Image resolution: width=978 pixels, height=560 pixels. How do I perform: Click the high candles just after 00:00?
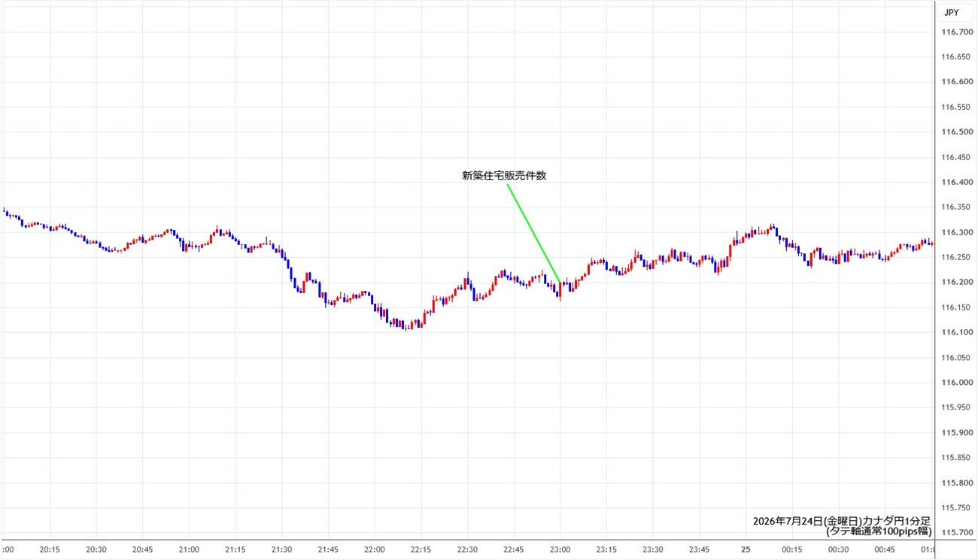click(x=771, y=228)
